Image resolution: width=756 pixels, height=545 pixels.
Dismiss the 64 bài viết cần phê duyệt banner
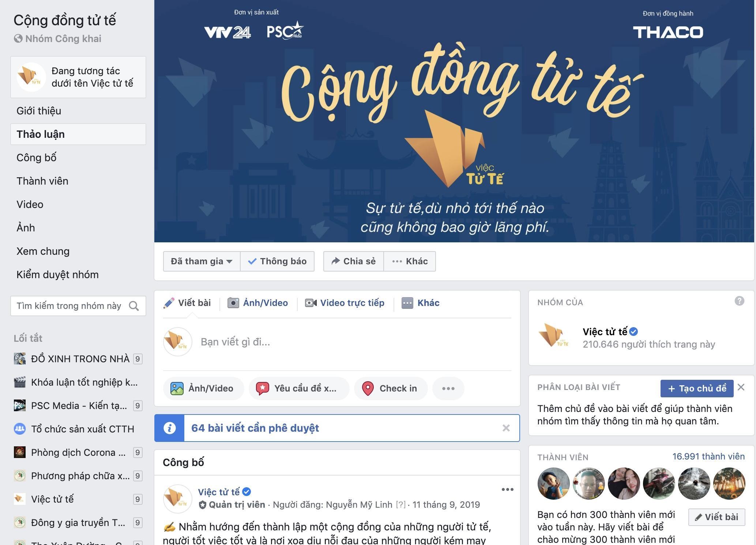[x=506, y=428]
